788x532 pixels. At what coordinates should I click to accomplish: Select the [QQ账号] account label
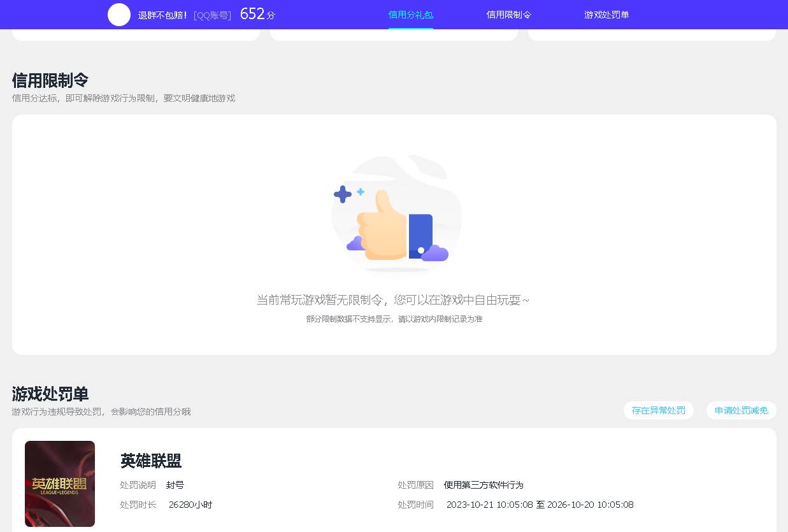212,15
